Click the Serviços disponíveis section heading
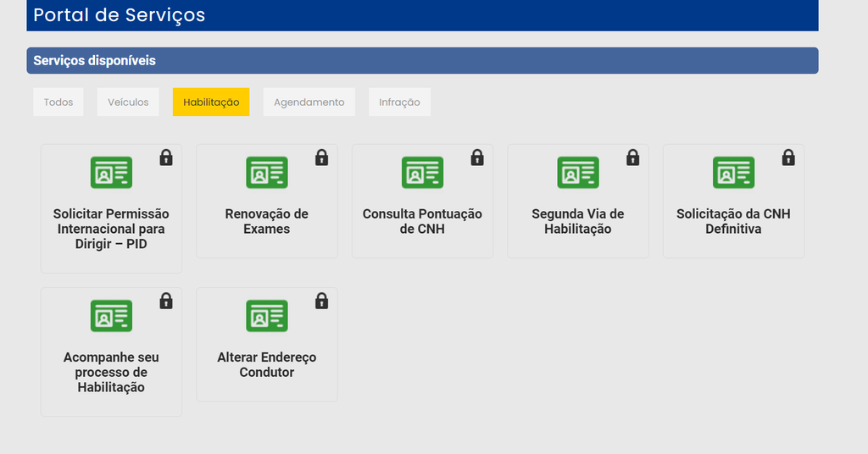 click(94, 61)
